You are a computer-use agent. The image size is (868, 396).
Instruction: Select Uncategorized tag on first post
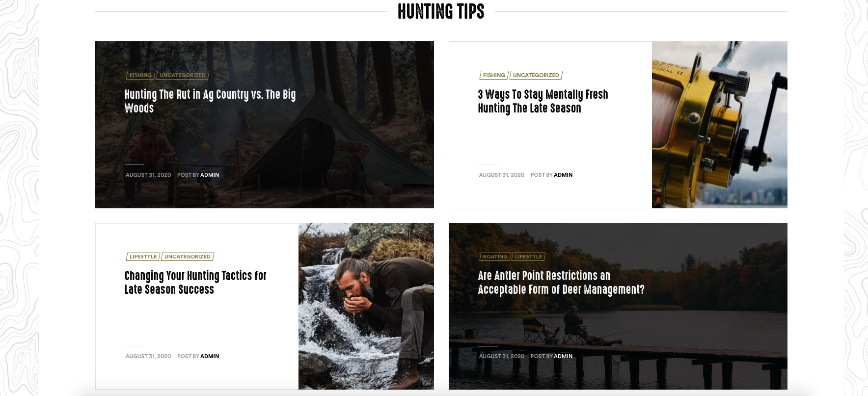tap(183, 75)
